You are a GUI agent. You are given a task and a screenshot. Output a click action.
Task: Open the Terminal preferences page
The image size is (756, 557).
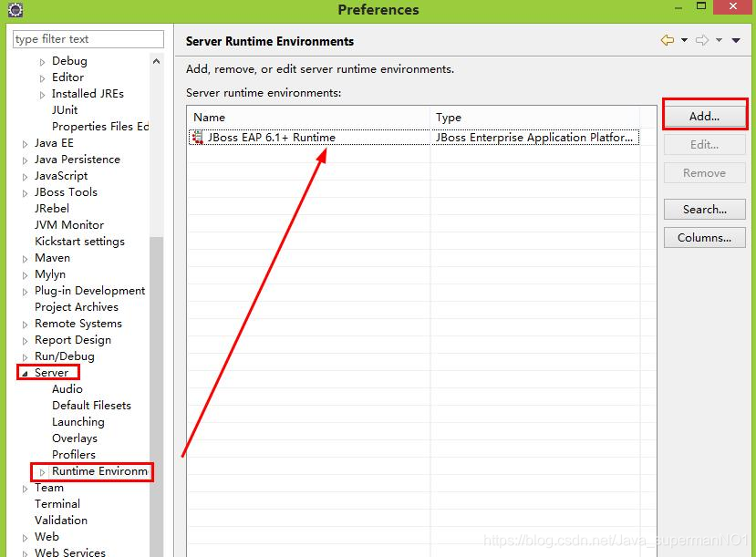tap(57, 503)
